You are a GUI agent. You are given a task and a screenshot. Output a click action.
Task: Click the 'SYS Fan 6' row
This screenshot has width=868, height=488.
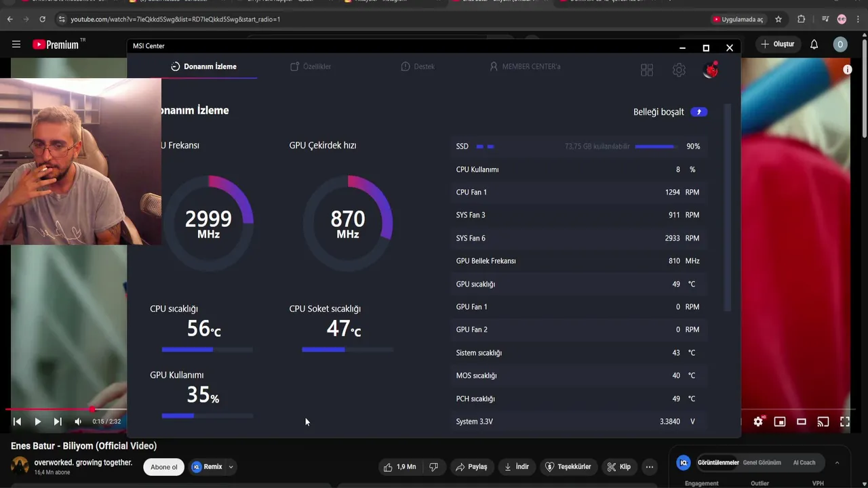[578, 238]
